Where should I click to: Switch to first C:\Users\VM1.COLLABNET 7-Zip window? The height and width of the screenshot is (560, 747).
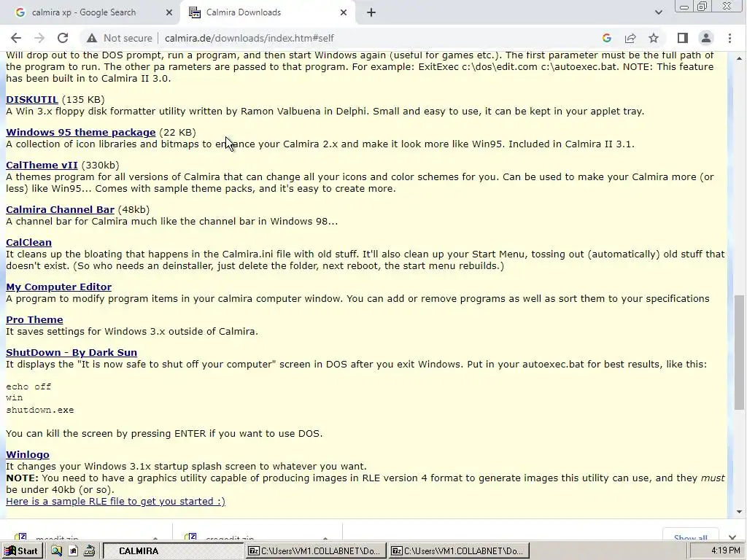tap(317, 551)
